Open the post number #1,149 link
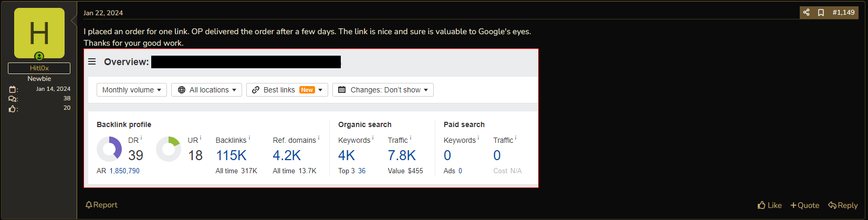The height and width of the screenshot is (220, 868). 843,12
